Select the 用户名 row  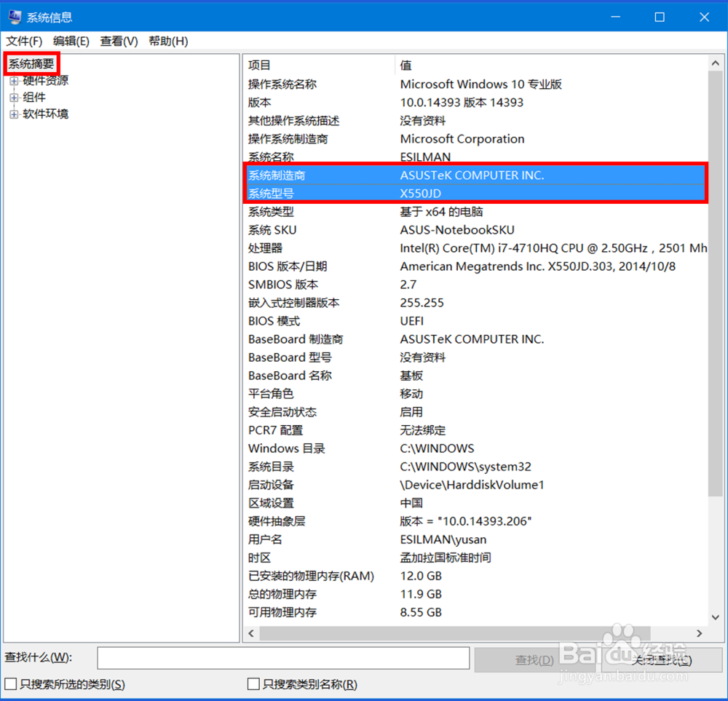pyautogui.click(x=476, y=539)
